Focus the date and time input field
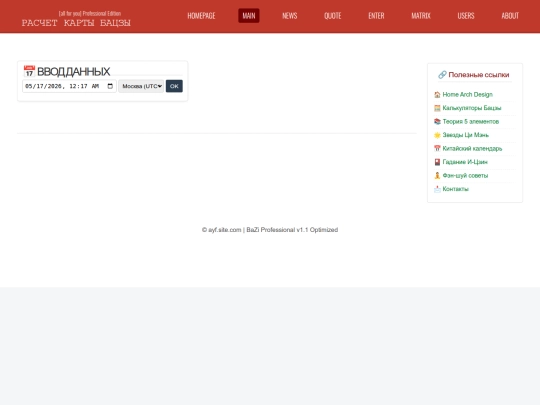 pos(69,86)
